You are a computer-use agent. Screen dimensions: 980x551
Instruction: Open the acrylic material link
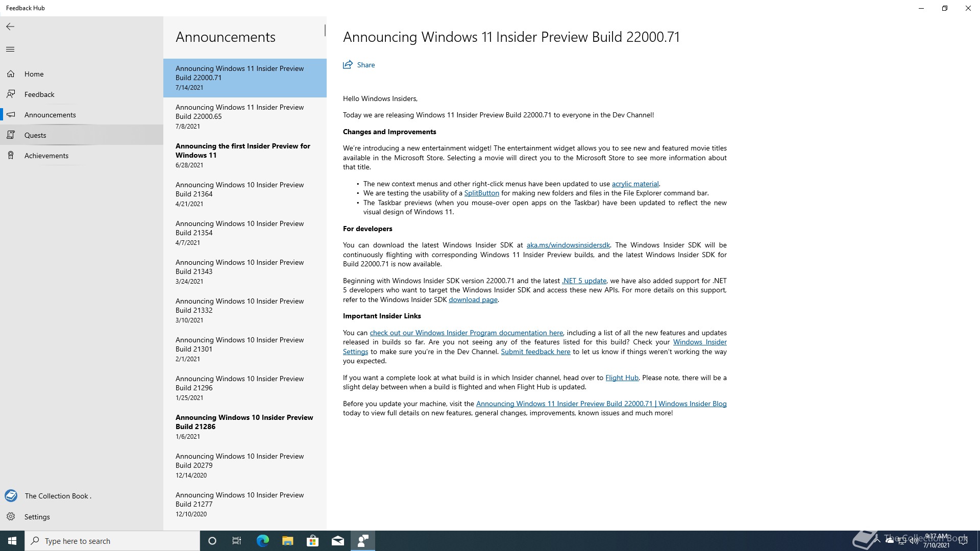[635, 184]
